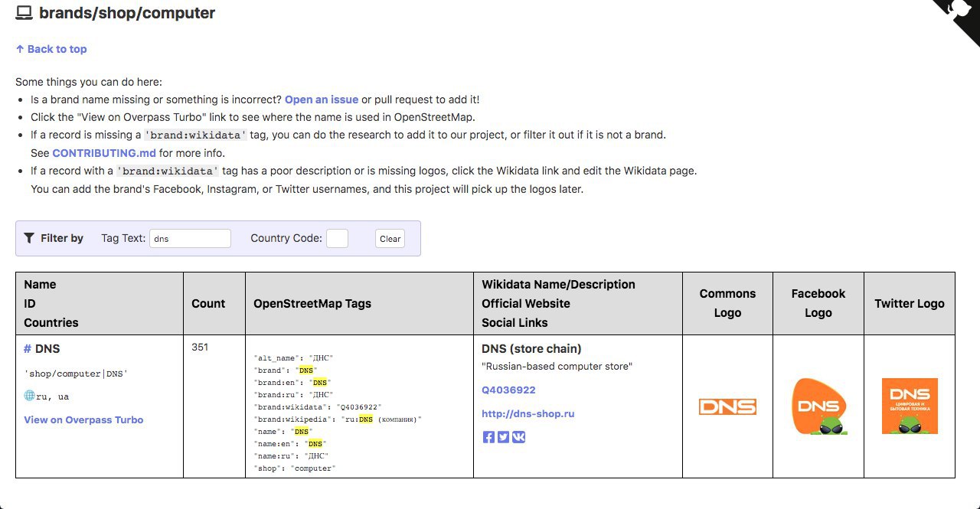Click the DNS Commons logo image

727,406
